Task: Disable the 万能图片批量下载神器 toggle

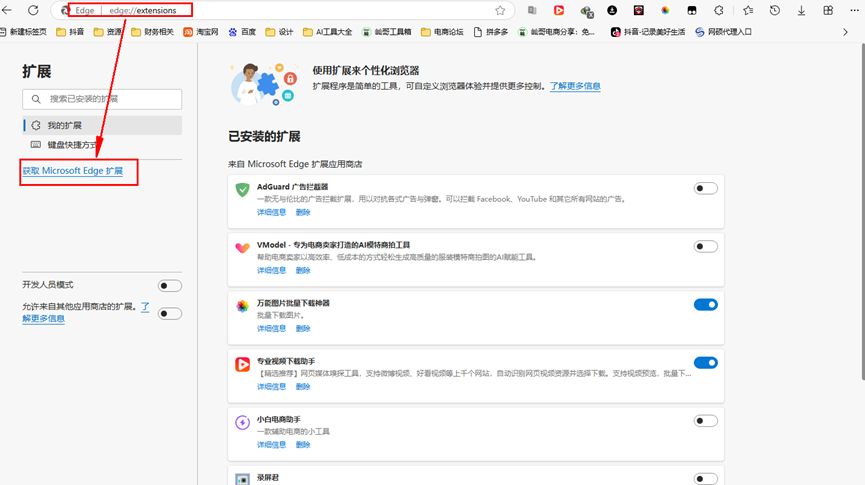Action: [706, 305]
